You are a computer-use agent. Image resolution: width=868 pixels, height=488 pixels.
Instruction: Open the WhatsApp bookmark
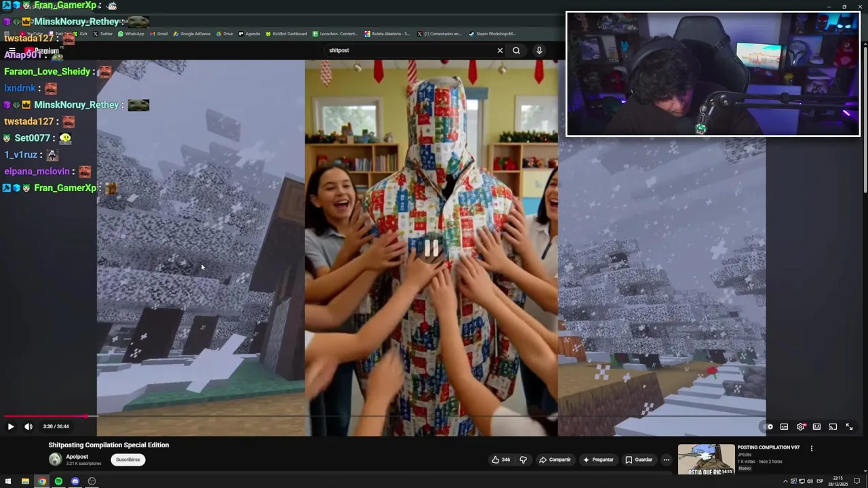(131, 34)
